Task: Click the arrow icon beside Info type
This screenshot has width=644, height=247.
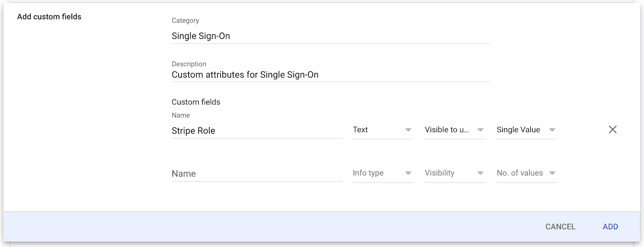Action: pyautogui.click(x=409, y=173)
